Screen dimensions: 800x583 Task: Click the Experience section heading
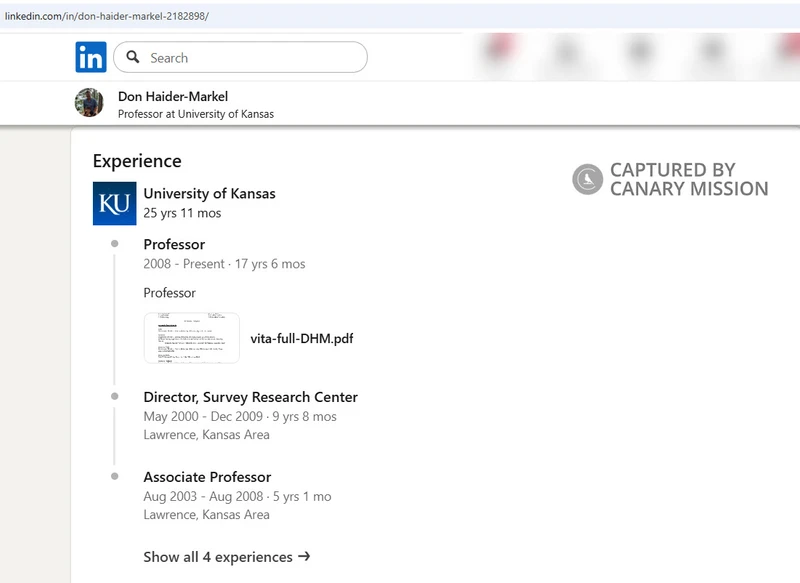(x=137, y=161)
